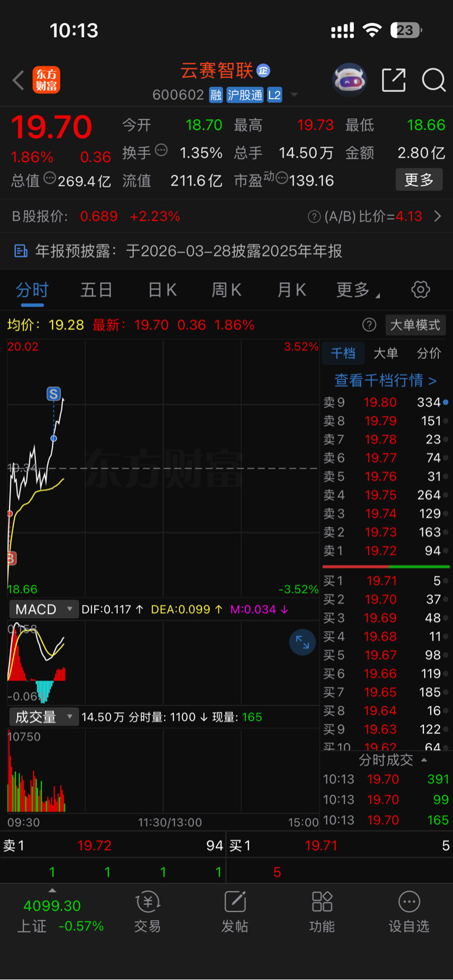Image resolution: width=453 pixels, height=980 pixels.
Task: Open chart settings gear icon
Action: tap(421, 289)
